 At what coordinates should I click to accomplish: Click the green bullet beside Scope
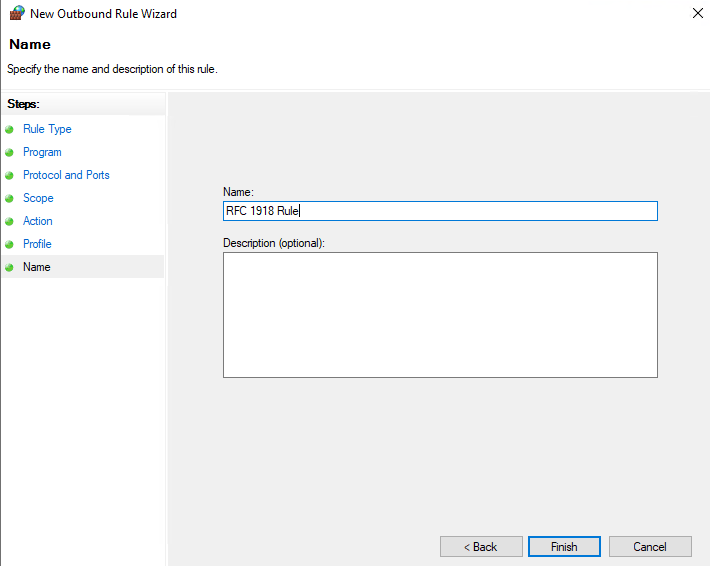pos(10,199)
